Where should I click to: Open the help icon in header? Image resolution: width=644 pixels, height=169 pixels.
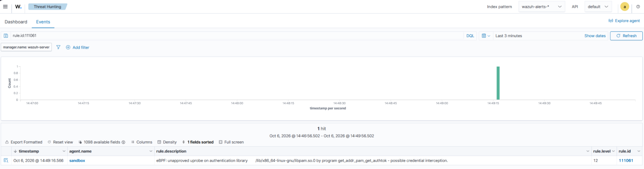638,6
